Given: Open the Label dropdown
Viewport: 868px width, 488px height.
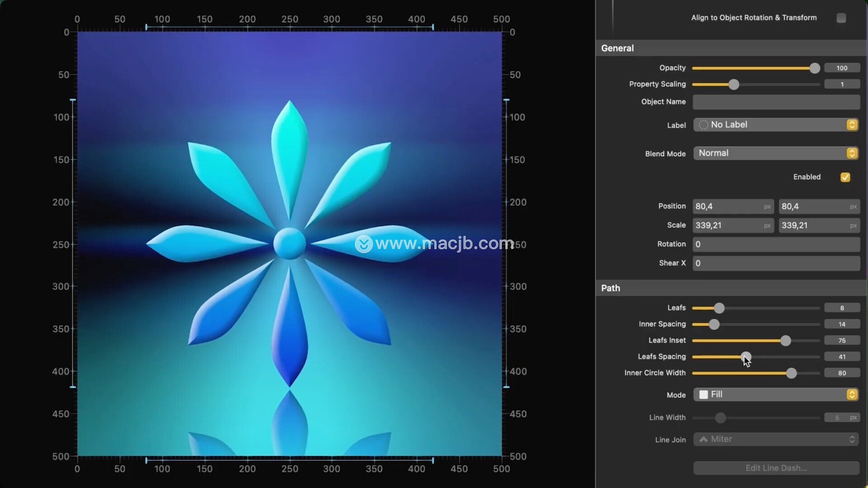Looking at the screenshot, I should point(776,125).
